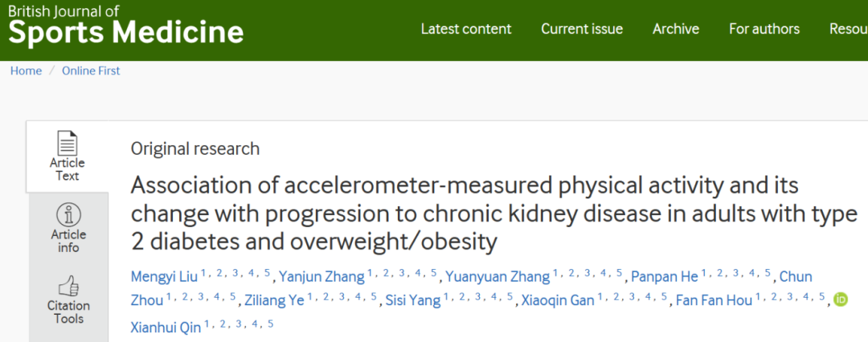
Task: Open the For authors menu
Action: 764,29
